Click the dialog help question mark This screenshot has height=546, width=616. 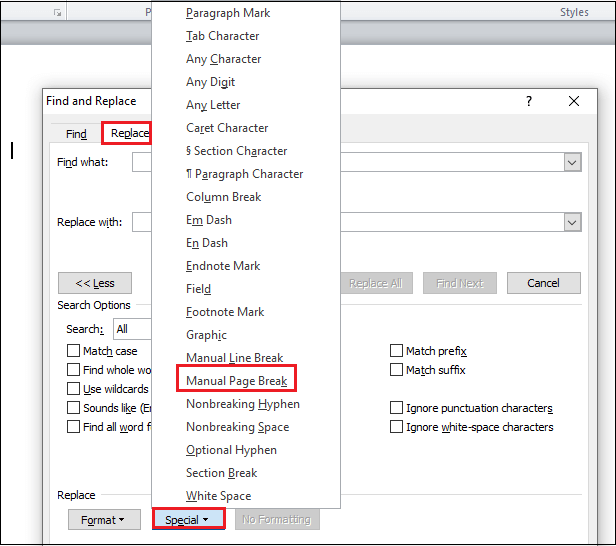529,101
